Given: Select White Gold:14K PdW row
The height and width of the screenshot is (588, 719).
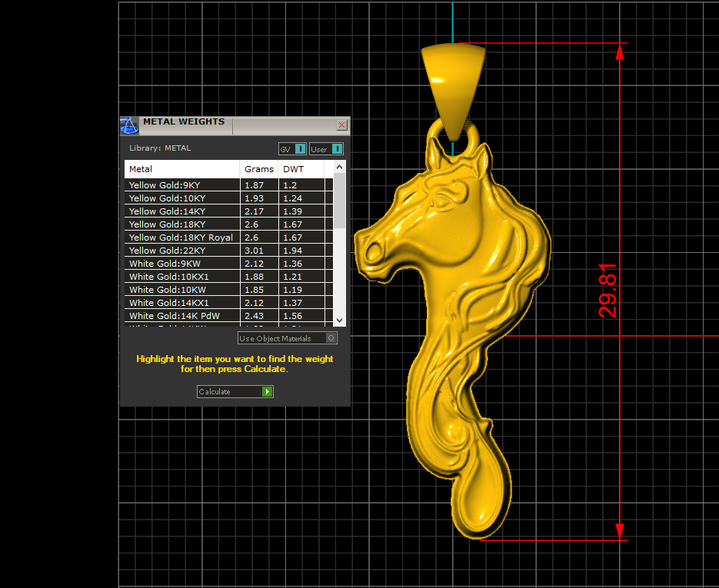Looking at the screenshot, I should (x=182, y=316).
